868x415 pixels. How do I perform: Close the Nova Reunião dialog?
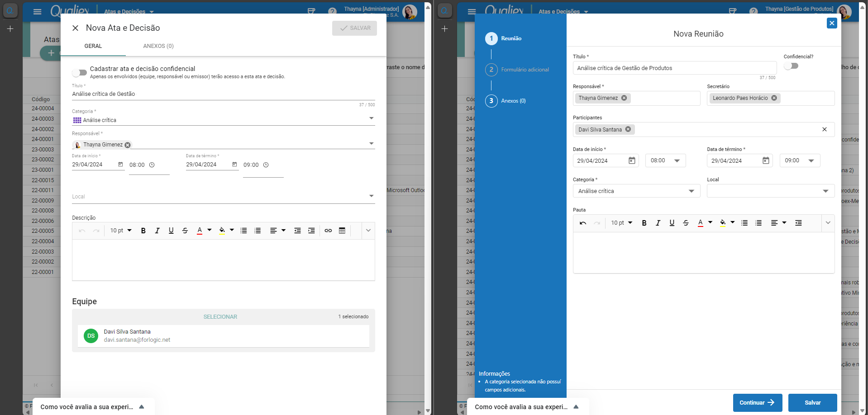(x=832, y=23)
